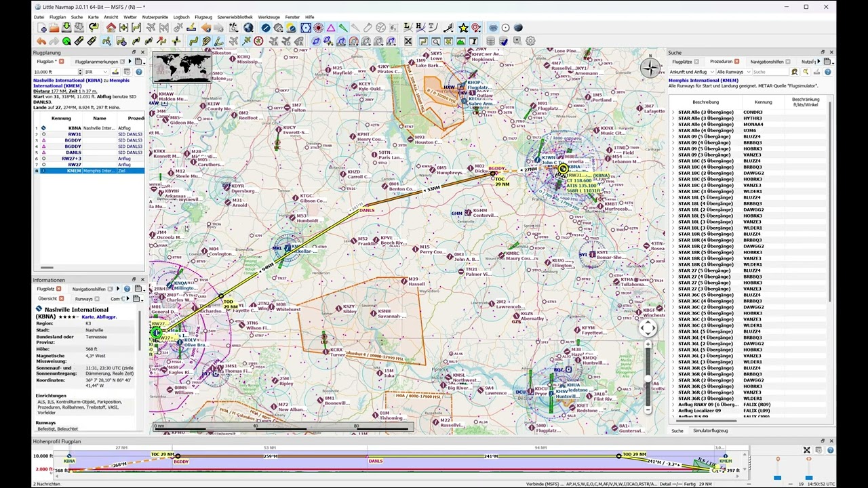Click the yellow star userpoints icon
This screenshot has width=868, height=488.
463,28
